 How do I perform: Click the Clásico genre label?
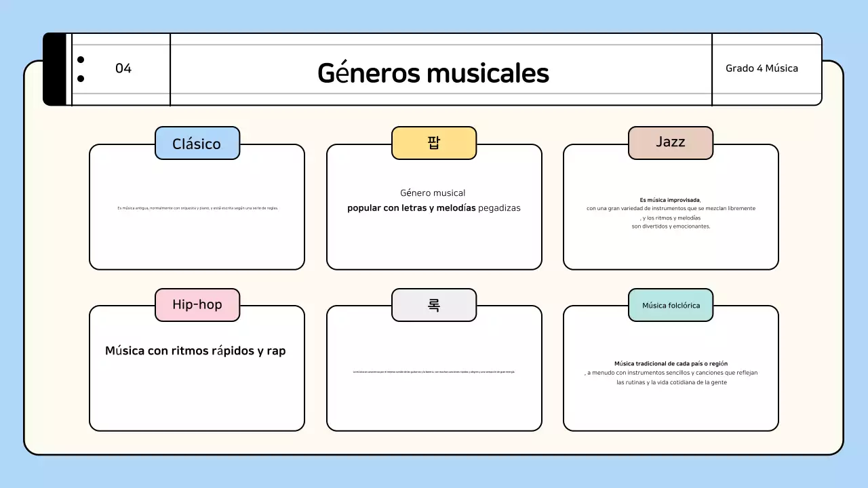click(x=197, y=143)
